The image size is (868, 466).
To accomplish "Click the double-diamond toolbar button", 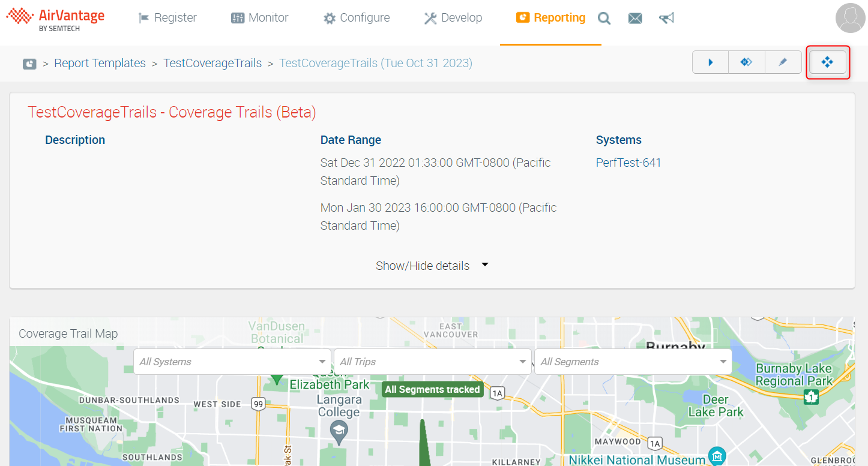I will pyautogui.click(x=746, y=62).
